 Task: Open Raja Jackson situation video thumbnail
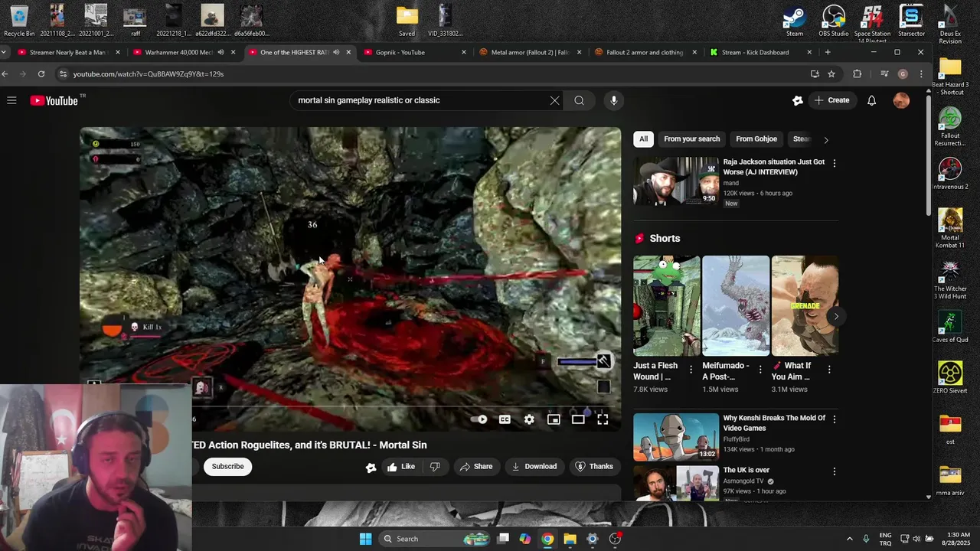[x=676, y=181]
